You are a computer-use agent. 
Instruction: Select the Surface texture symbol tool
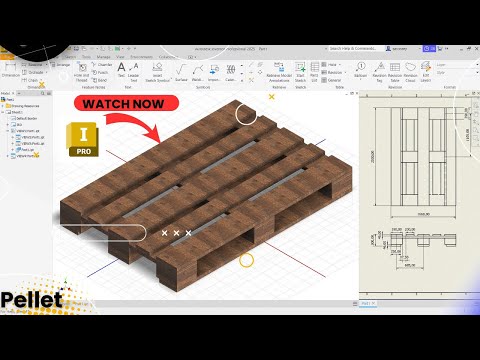pos(181,72)
